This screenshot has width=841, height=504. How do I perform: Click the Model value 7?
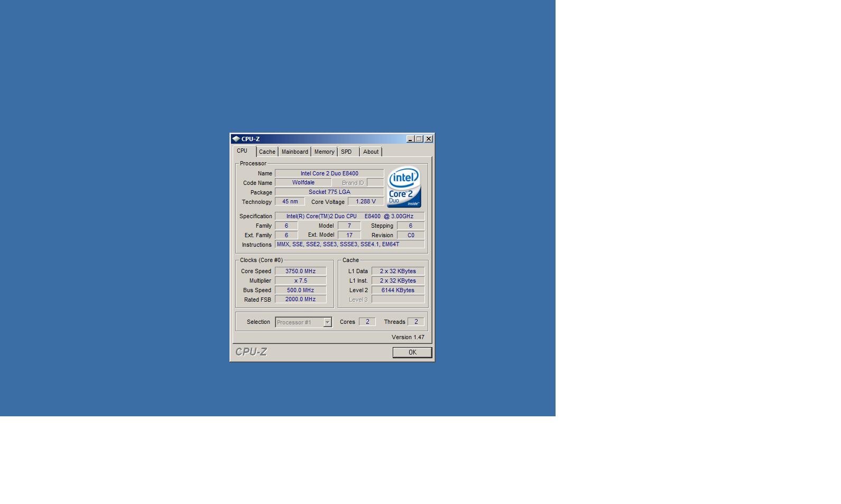tap(349, 226)
